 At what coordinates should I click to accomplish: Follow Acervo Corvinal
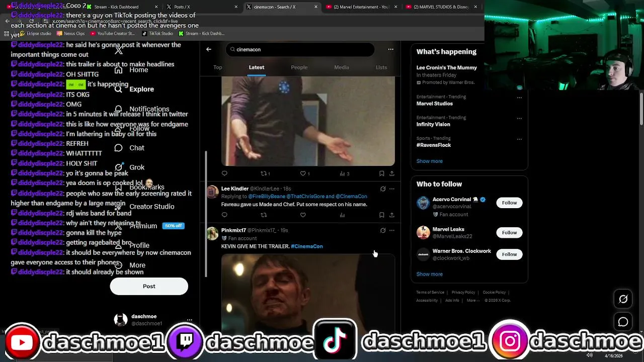pos(509,203)
